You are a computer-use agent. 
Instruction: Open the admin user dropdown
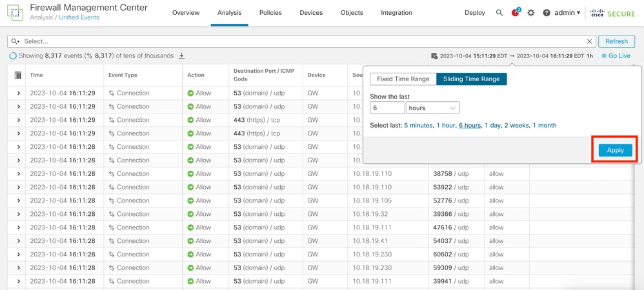[x=567, y=13]
